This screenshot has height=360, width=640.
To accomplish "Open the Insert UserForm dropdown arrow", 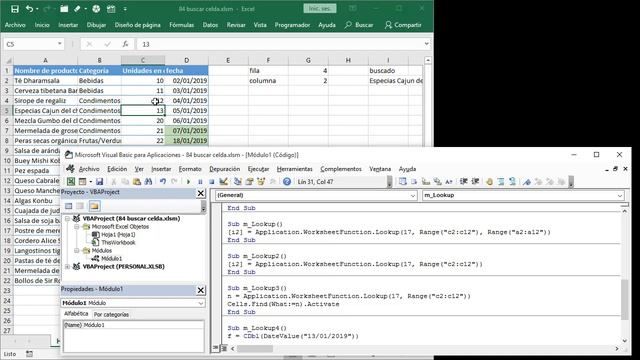I will click(x=90, y=182).
